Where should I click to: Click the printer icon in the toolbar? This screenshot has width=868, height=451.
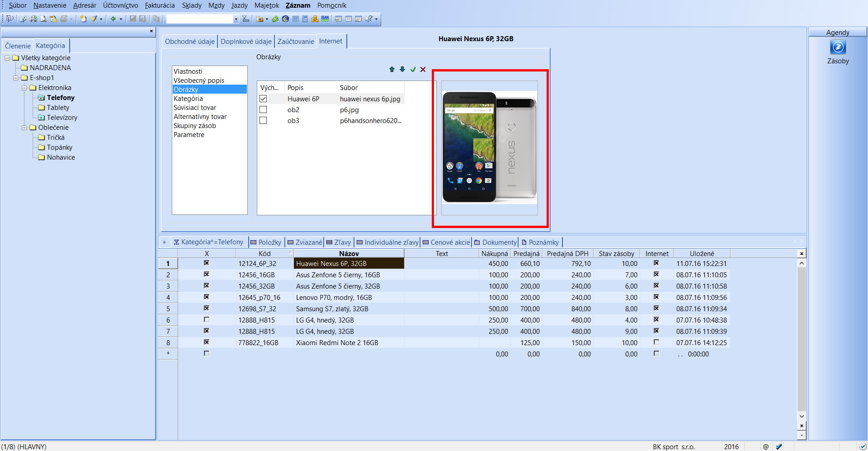click(x=33, y=19)
